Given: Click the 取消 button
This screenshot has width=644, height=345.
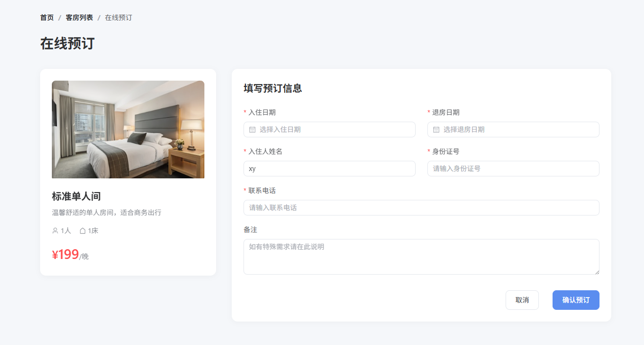Looking at the screenshot, I should click(x=522, y=300).
